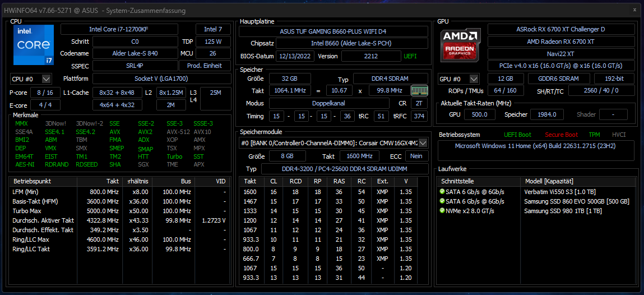This screenshot has width=644, height=295.
Task: Select the Ring/LLC Max row
Action: pyautogui.click(x=119, y=239)
